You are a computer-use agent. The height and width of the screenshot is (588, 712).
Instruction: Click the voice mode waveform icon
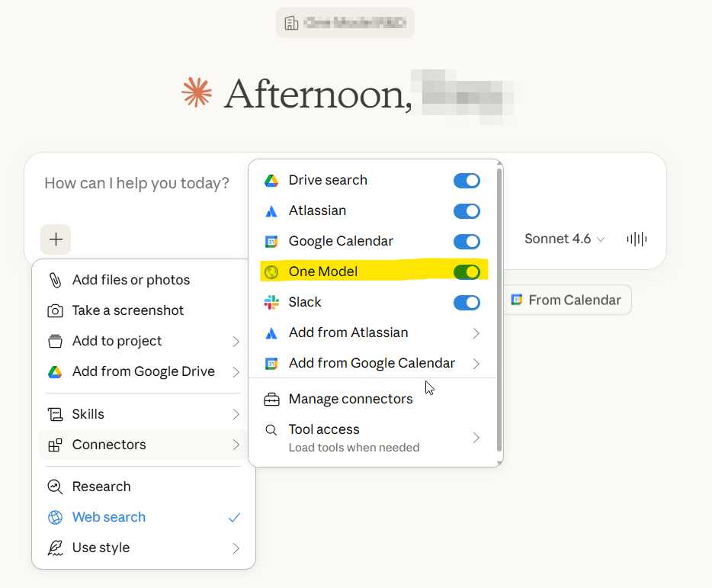(x=637, y=239)
